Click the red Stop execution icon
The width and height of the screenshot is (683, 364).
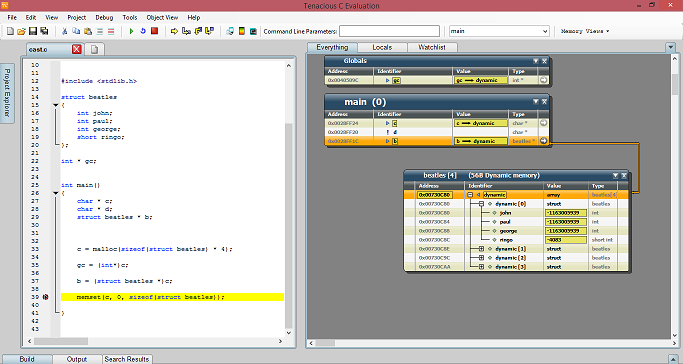154,31
